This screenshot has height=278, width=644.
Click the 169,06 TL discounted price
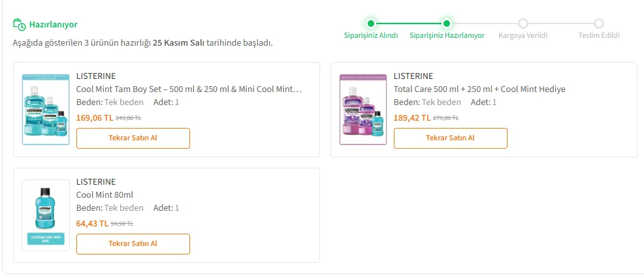(x=95, y=118)
